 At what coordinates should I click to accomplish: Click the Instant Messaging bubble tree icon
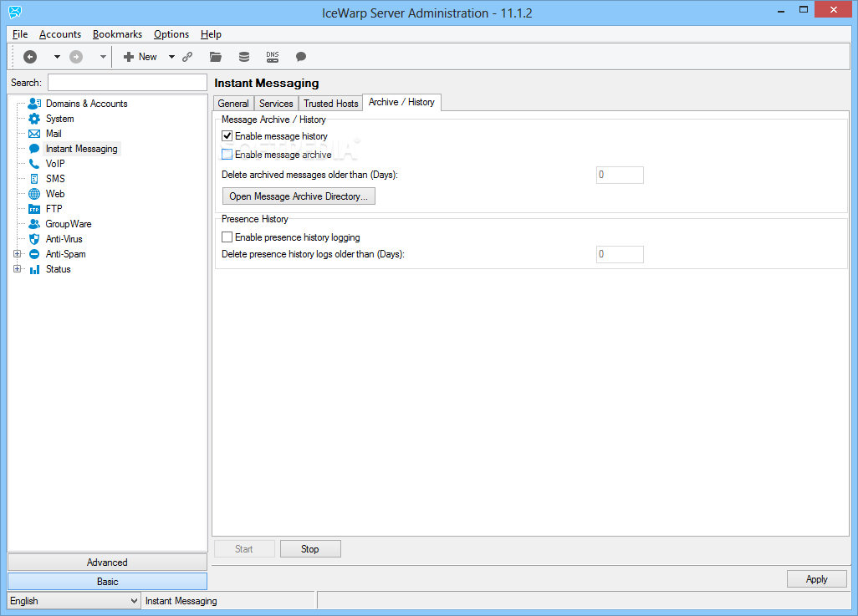click(x=34, y=149)
